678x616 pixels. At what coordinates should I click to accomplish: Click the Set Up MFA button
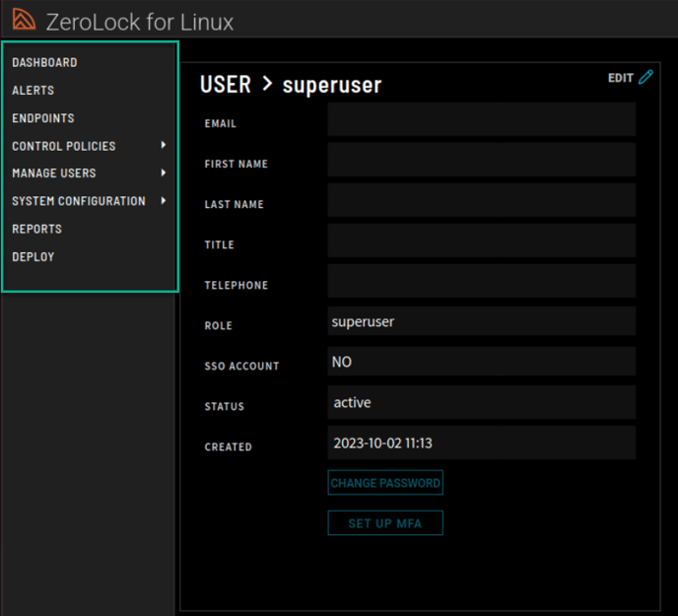(x=385, y=523)
